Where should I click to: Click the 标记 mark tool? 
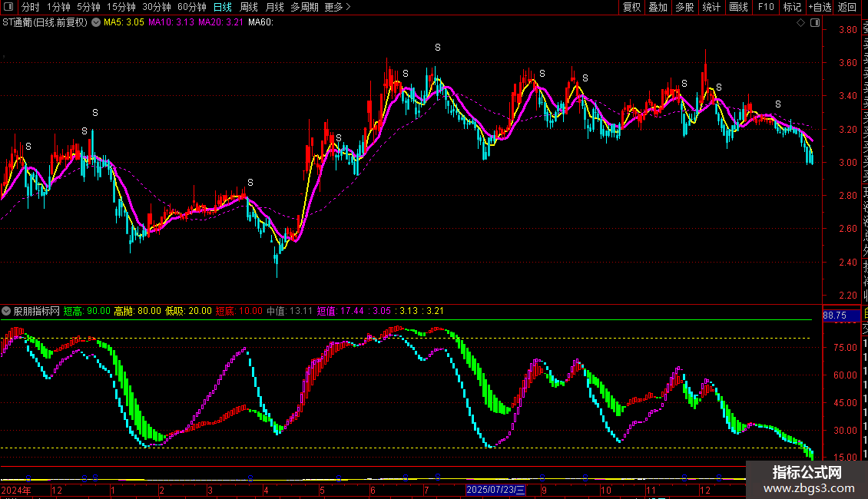(792, 8)
